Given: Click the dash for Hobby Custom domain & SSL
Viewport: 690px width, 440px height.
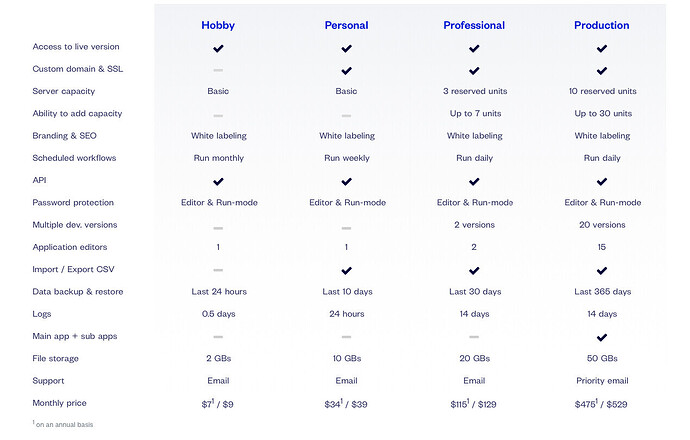Looking at the screenshot, I should [218, 70].
